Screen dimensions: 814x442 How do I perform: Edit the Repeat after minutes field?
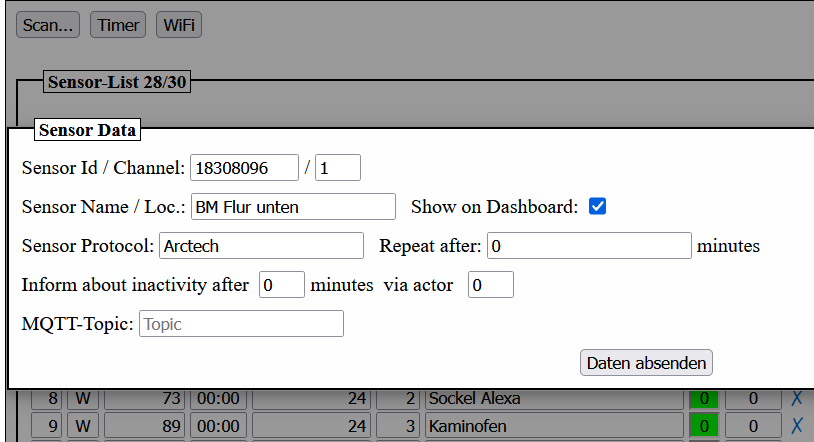(x=589, y=246)
